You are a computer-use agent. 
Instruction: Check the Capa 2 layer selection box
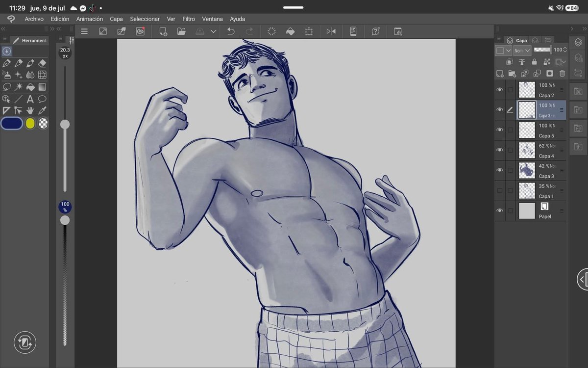click(x=511, y=90)
